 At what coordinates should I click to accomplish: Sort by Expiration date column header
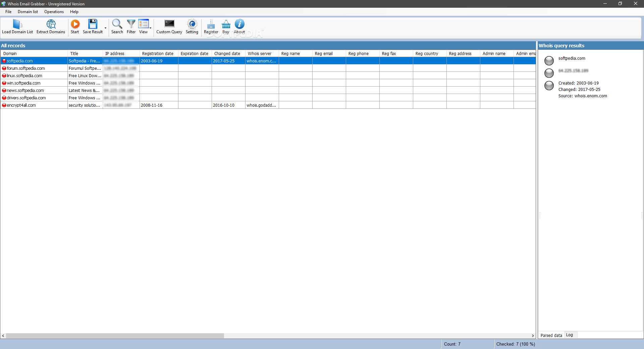click(x=195, y=54)
